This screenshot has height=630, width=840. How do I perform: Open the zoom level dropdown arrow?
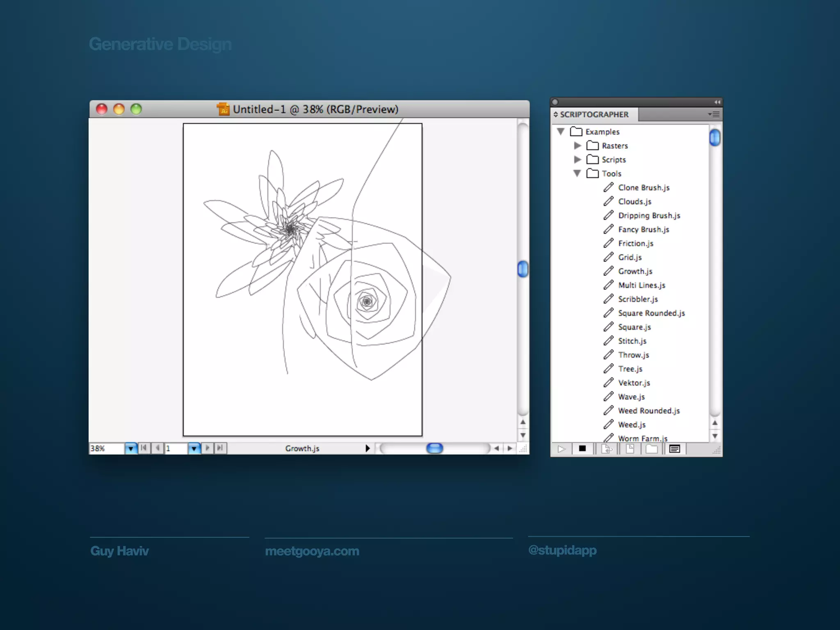pos(131,448)
